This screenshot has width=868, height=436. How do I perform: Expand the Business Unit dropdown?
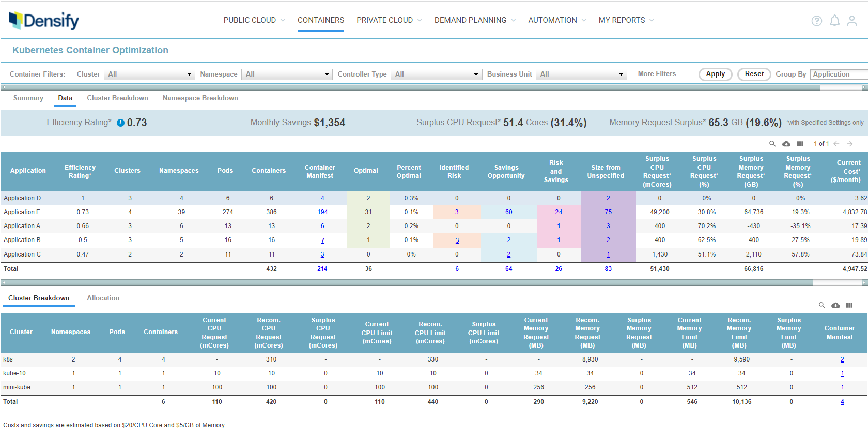[x=581, y=74]
